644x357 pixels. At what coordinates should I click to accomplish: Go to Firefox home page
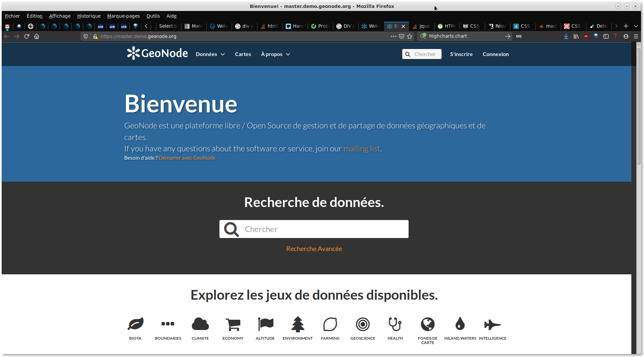pyautogui.click(x=37, y=36)
